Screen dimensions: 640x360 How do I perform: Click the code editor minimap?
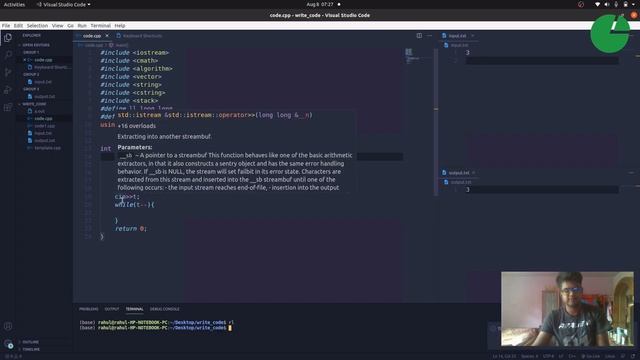(413, 56)
